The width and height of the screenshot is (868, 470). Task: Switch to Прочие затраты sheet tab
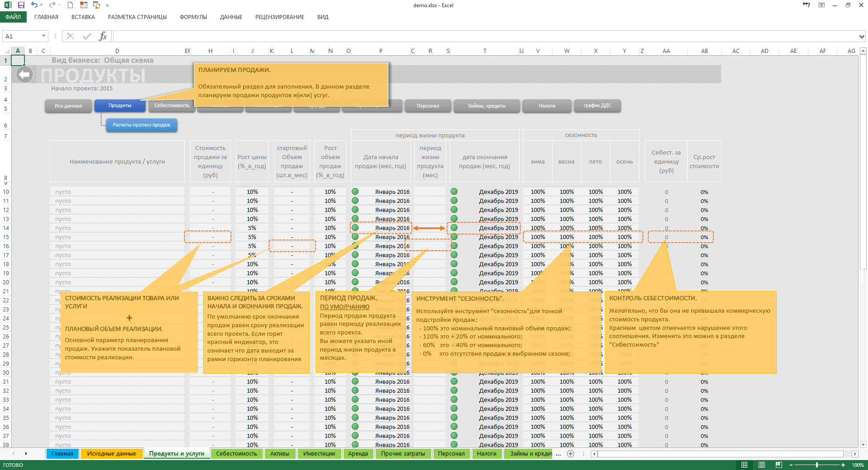[x=403, y=454]
